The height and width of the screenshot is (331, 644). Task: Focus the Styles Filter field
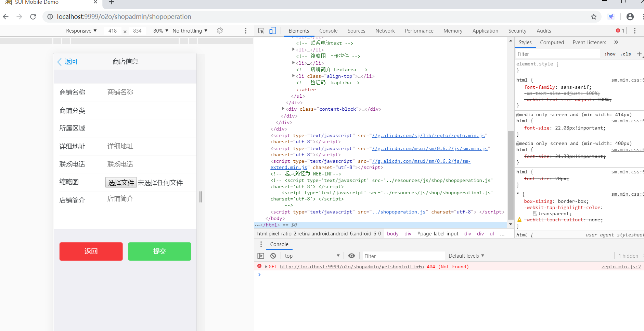coord(558,54)
